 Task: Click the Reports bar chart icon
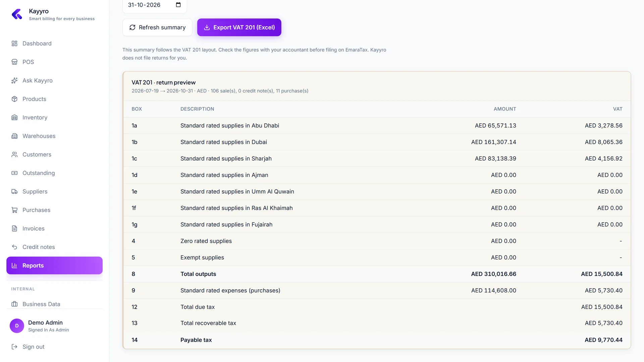point(14,265)
